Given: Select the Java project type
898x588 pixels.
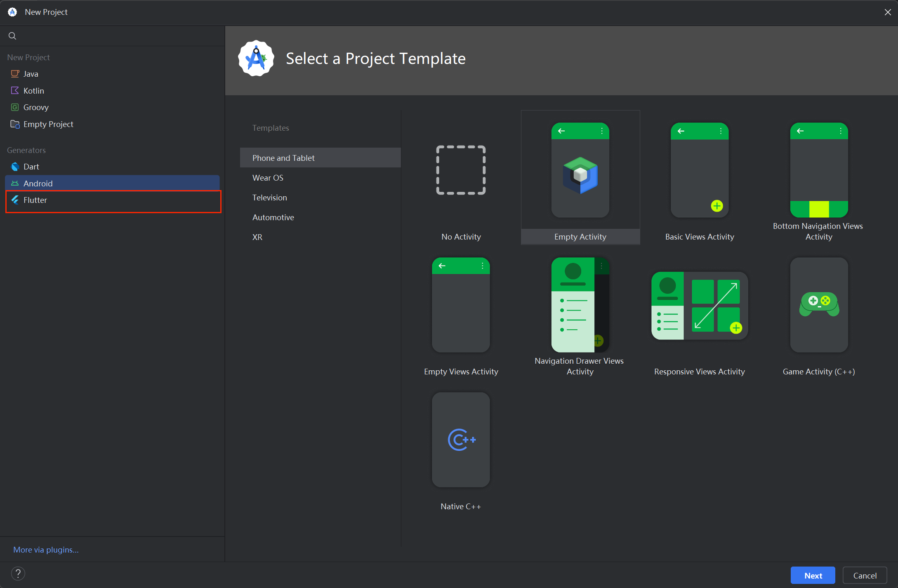Looking at the screenshot, I should [31, 73].
